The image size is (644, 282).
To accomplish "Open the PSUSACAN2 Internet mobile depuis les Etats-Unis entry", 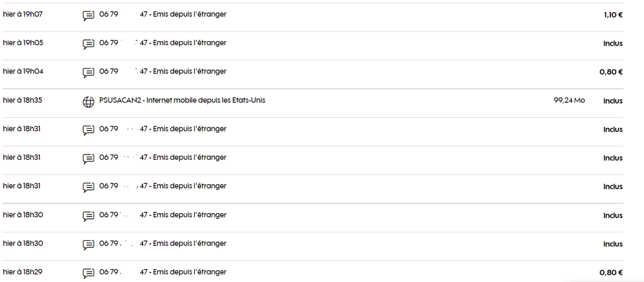I will (x=182, y=100).
